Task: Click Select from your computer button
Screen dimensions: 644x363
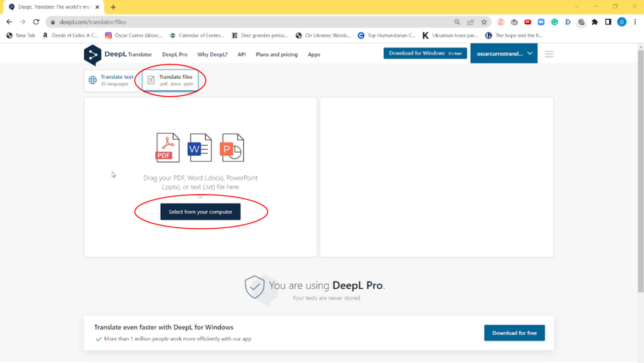Action: pos(200,212)
